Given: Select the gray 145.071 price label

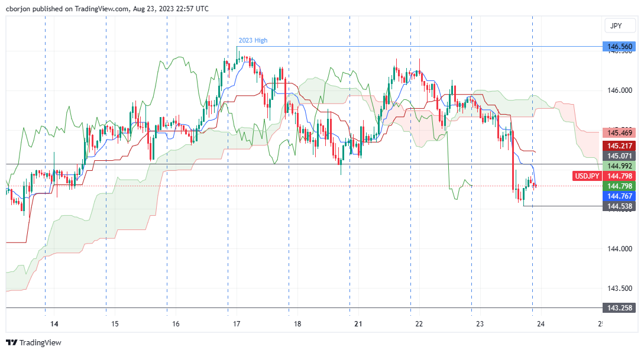Looking at the screenshot, I should (617, 156).
